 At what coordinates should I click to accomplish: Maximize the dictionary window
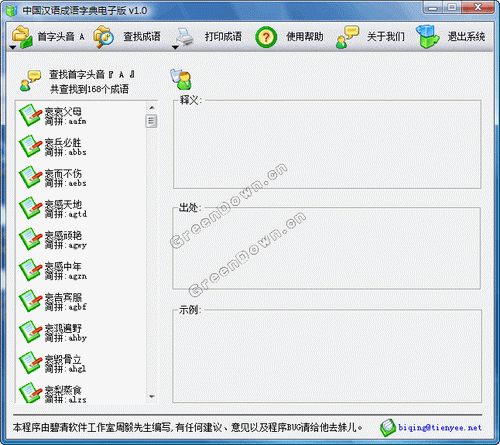click(452, 7)
